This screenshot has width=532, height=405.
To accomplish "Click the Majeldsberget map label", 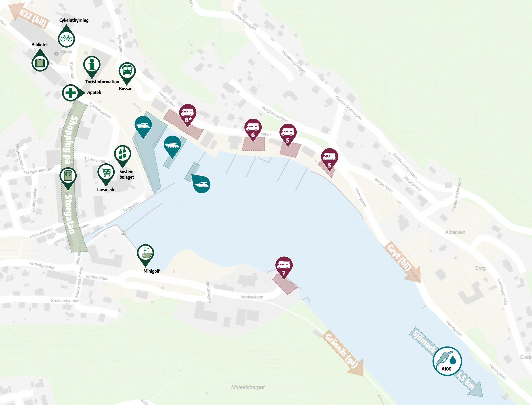I will tap(248, 387).
